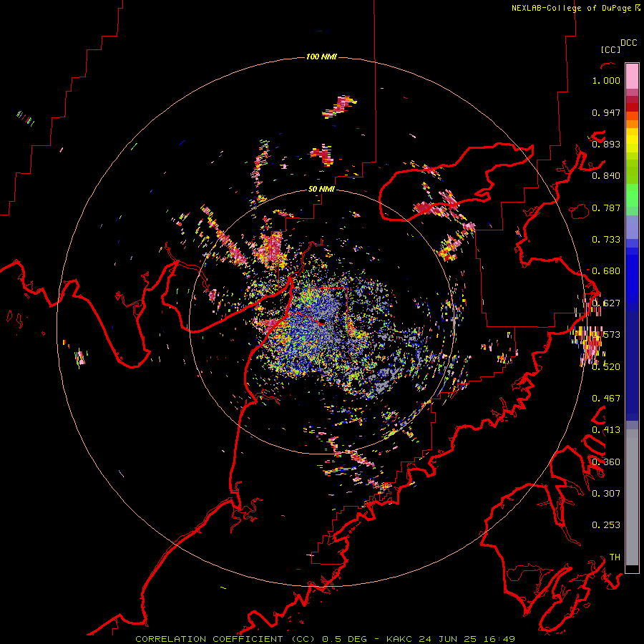This screenshot has width=644, height=644.
Task: Select the 0.947 legend value
Action: coord(606,112)
